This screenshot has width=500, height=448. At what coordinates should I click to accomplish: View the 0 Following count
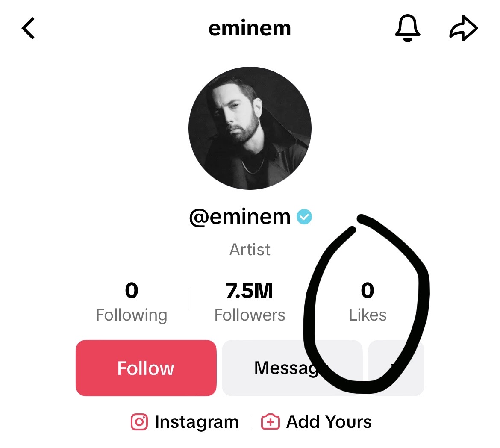click(132, 291)
